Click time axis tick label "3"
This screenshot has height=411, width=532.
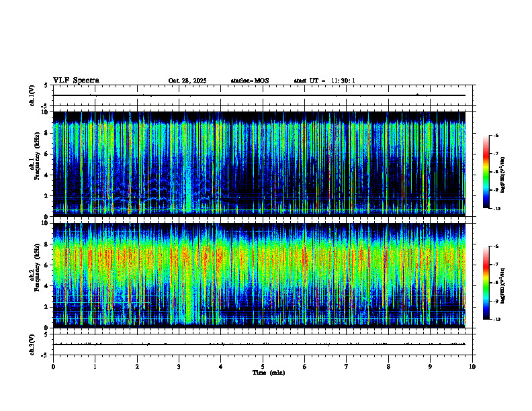tap(179, 367)
